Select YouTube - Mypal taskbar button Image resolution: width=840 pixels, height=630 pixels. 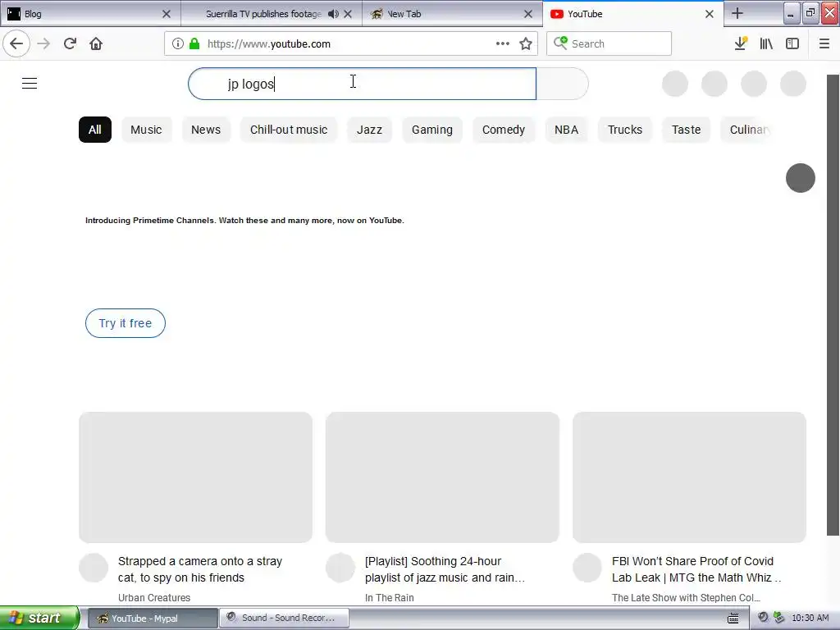[153, 619]
